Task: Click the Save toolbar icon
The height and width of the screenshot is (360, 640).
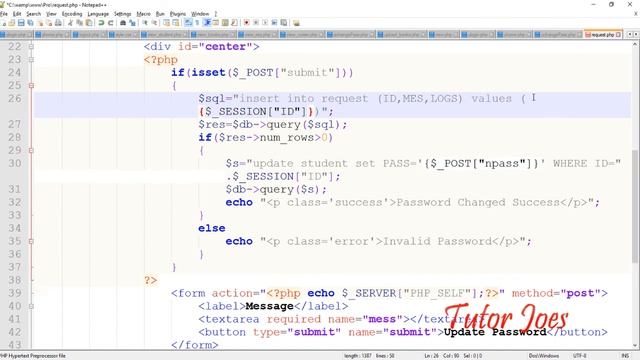Action: tap(21, 23)
